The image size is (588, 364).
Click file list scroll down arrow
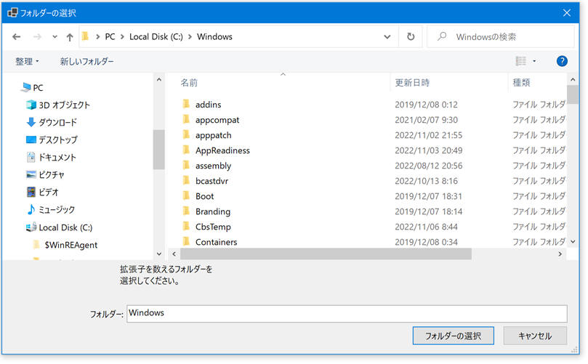point(573,242)
